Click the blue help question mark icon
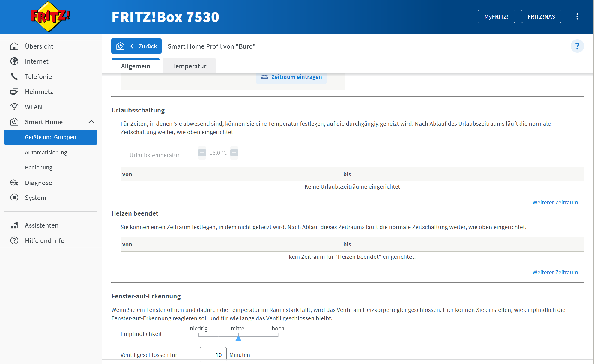594x364 pixels. (x=577, y=46)
